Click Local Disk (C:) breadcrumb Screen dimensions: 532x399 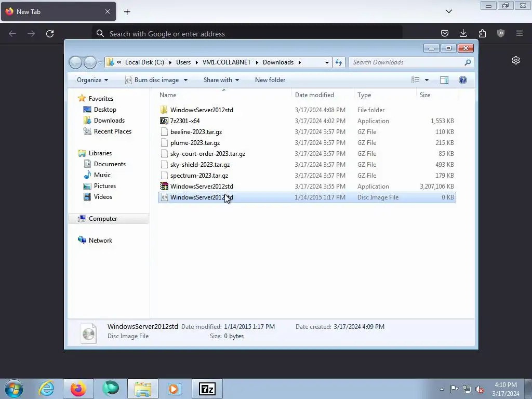(144, 62)
